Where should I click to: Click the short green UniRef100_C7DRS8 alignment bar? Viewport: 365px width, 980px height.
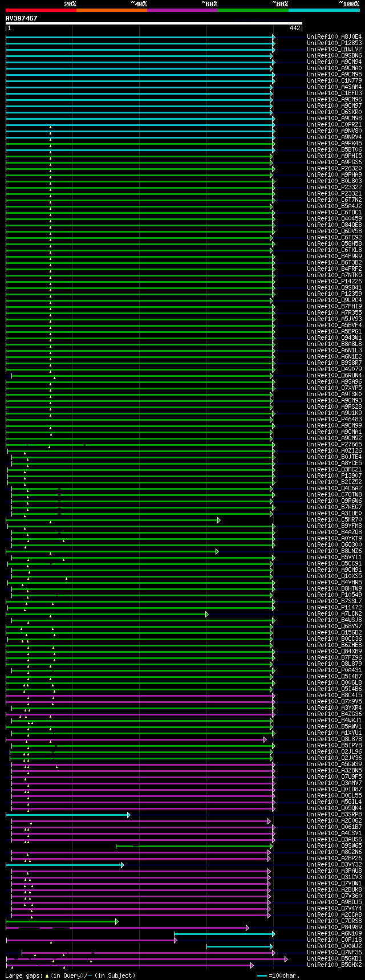point(62,921)
